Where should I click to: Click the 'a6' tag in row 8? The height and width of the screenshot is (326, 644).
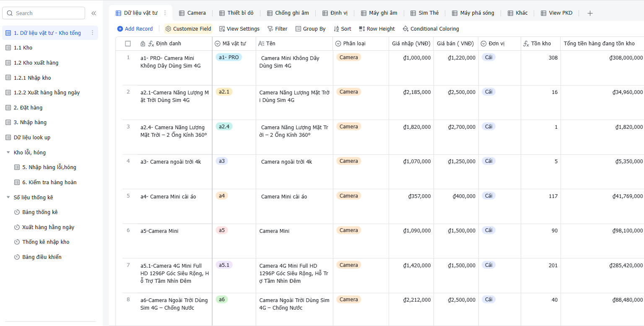click(x=222, y=300)
